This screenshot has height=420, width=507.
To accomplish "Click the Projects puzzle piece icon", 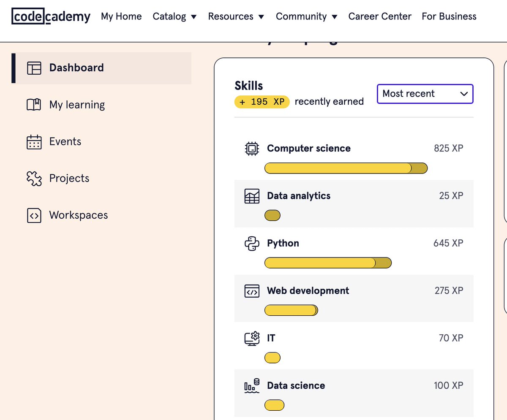I will click(x=34, y=179).
